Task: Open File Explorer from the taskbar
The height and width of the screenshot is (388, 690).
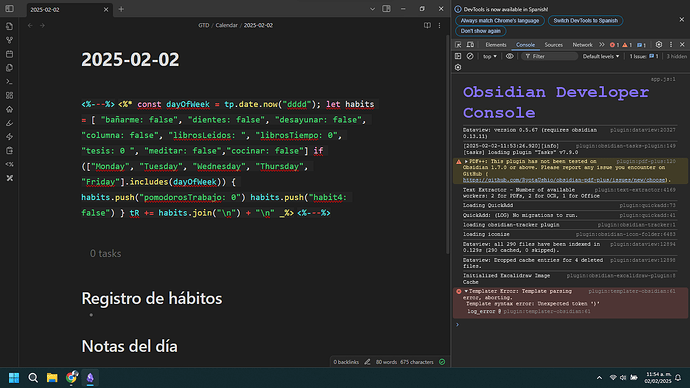Action: point(52,377)
